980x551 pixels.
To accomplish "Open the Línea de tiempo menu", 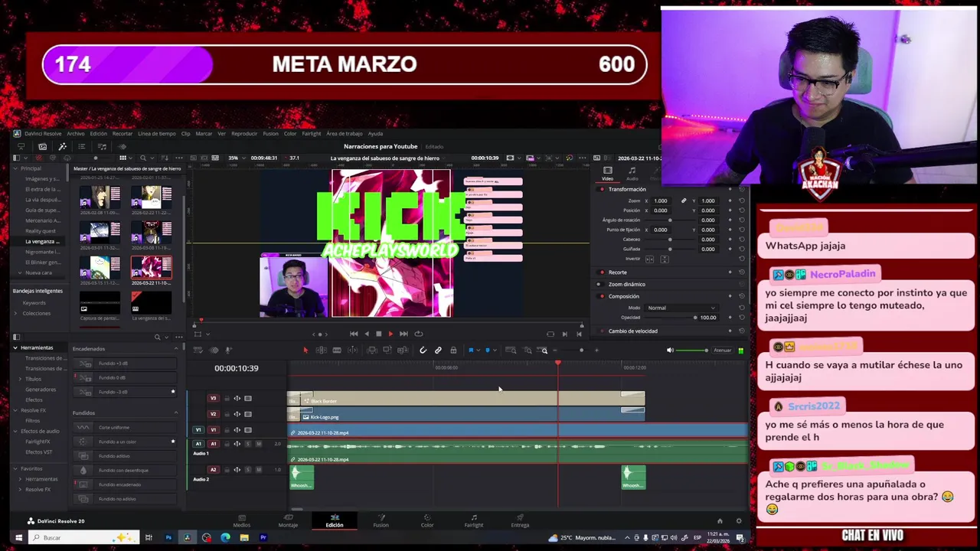I will pos(156,133).
